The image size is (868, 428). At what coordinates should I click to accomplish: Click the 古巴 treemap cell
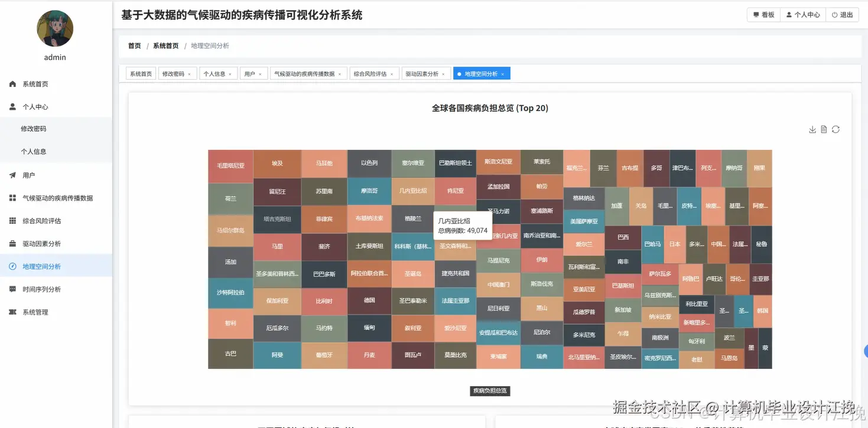point(230,354)
